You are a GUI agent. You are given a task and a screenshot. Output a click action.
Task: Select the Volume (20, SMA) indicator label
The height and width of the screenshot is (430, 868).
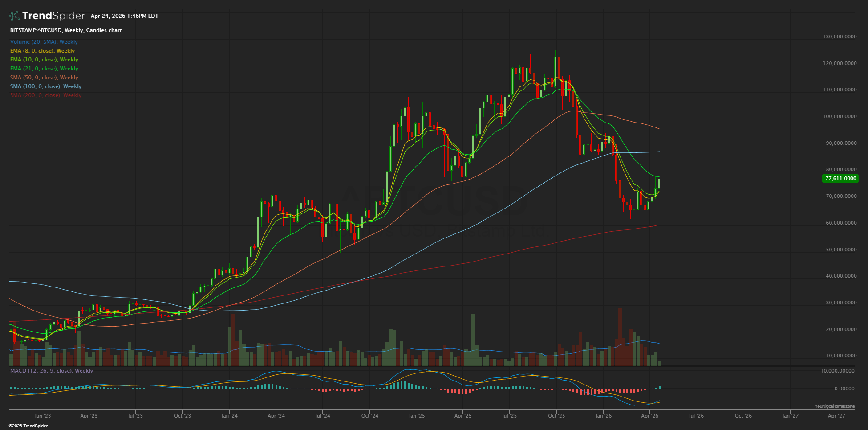[x=44, y=42]
